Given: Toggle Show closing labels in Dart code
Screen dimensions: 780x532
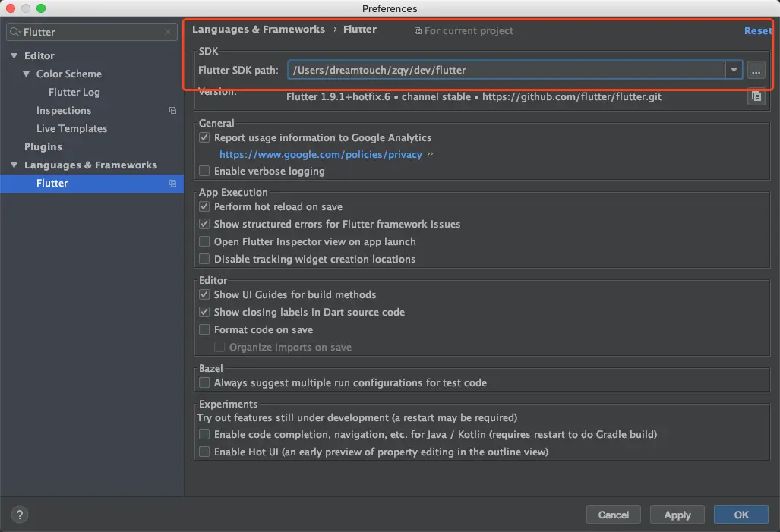Looking at the screenshot, I should [x=204, y=312].
